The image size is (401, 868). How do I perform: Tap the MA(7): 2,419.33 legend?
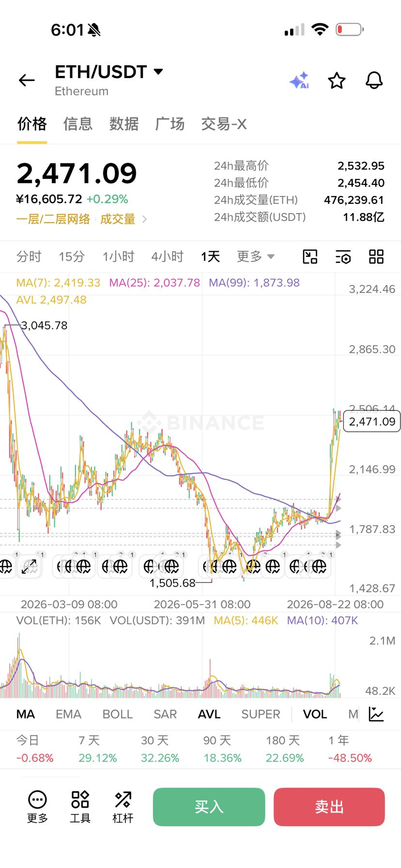pos(58,283)
